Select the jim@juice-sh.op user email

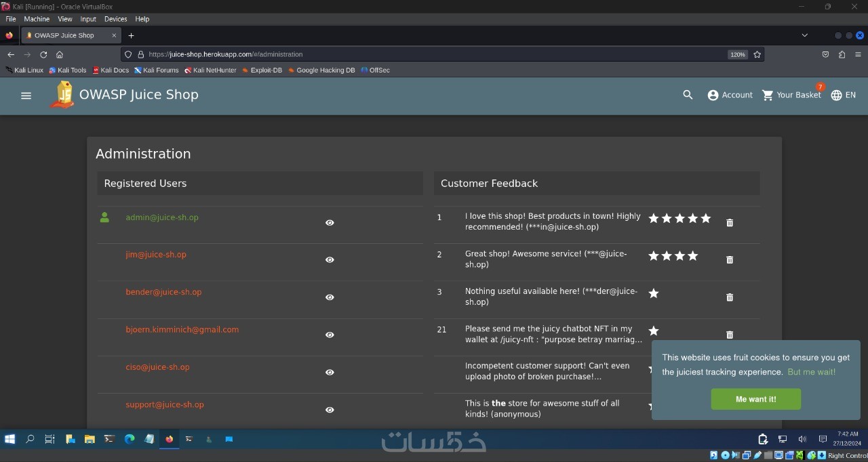[156, 255]
